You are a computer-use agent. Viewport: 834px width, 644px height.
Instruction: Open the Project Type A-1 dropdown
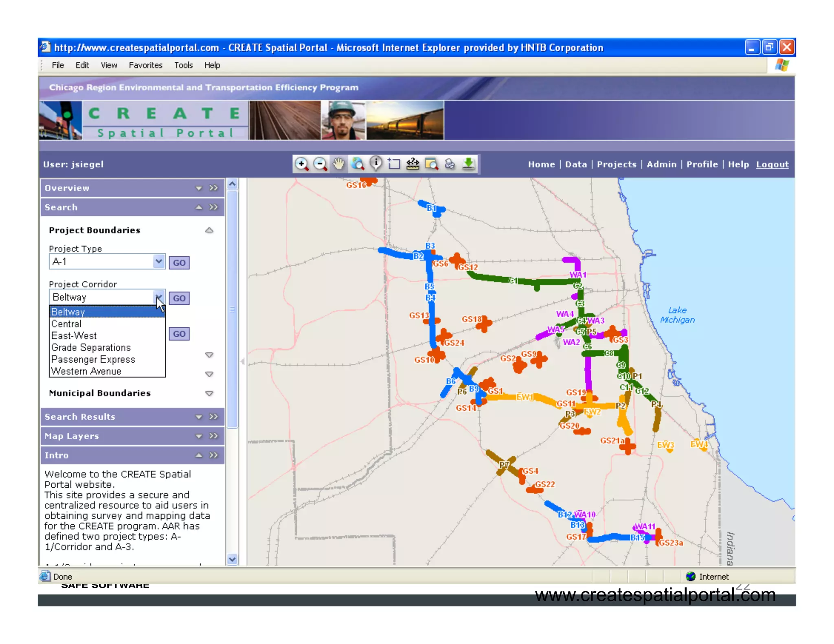[159, 261]
